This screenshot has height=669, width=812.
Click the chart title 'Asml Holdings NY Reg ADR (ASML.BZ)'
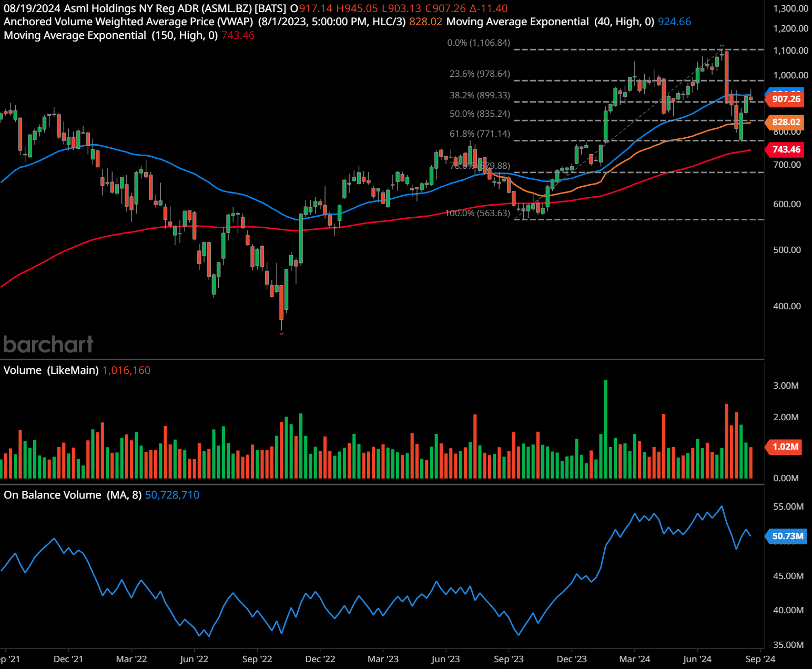coord(157,8)
